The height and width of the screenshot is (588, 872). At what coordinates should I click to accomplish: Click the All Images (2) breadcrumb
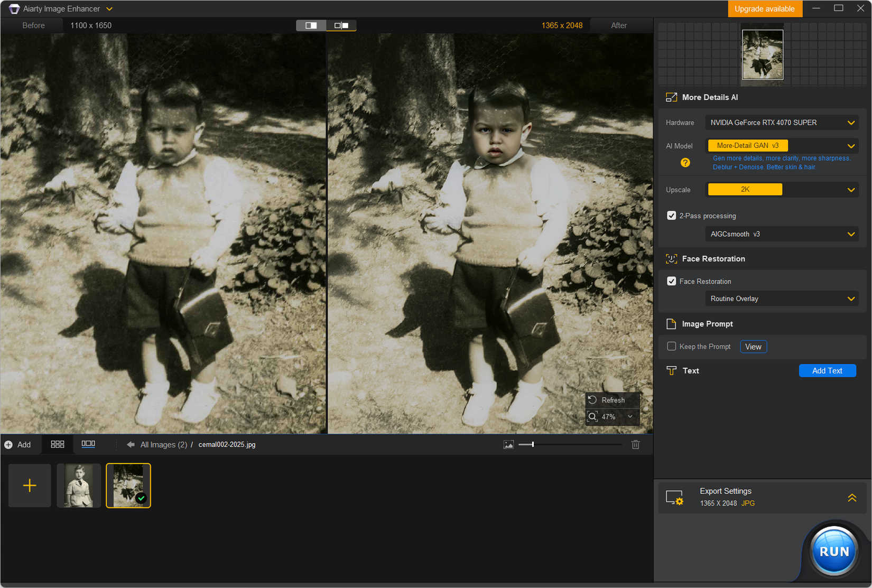pos(163,445)
